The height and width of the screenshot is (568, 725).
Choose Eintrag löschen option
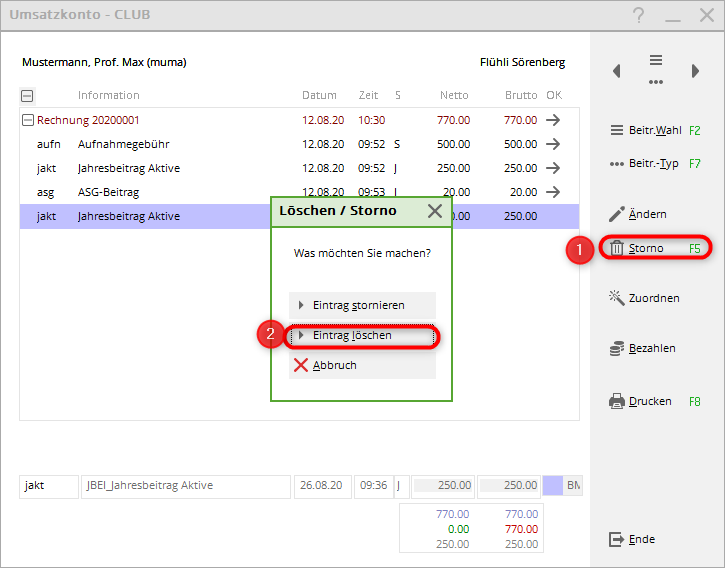pyautogui.click(x=361, y=336)
